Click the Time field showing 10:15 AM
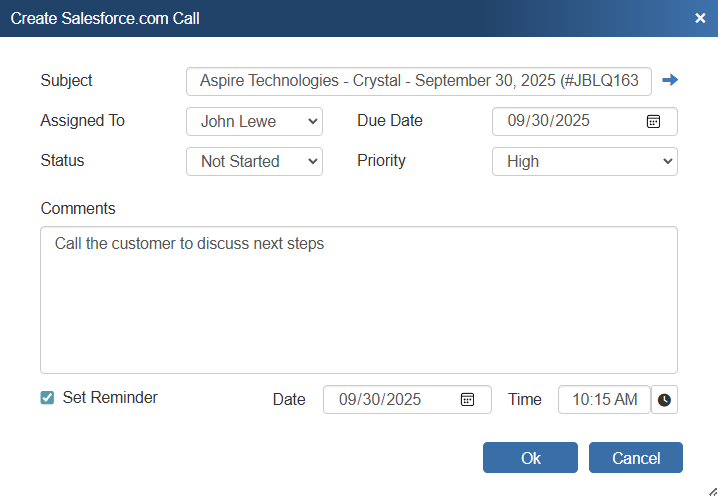Image resolution: width=718 pixels, height=496 pixels. (603, 399)
